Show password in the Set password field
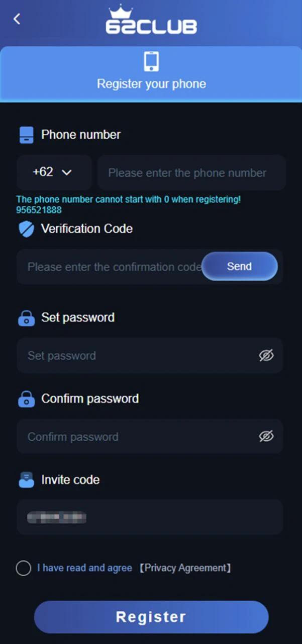This screenshot has width=302, height=644. (266, 356)
